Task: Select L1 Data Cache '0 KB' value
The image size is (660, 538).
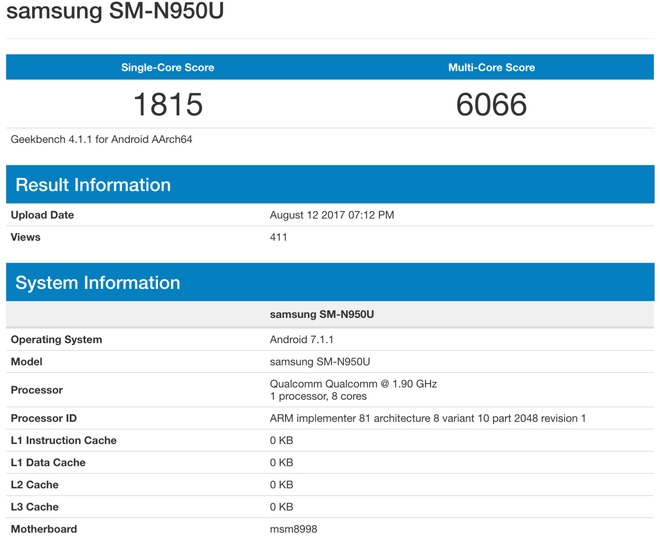Action: [x=282, y=462]
